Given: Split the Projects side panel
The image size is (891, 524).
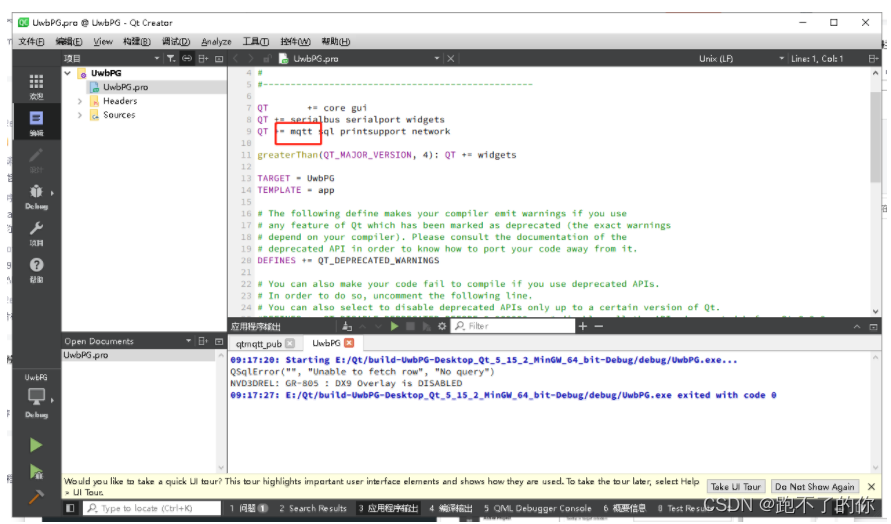Looking at the screenshot, I should 203,59.
